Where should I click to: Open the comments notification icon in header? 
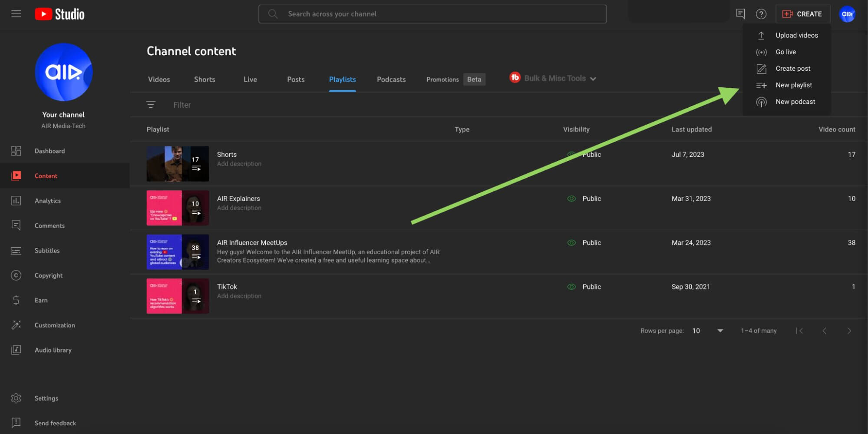tap(740, 14)
